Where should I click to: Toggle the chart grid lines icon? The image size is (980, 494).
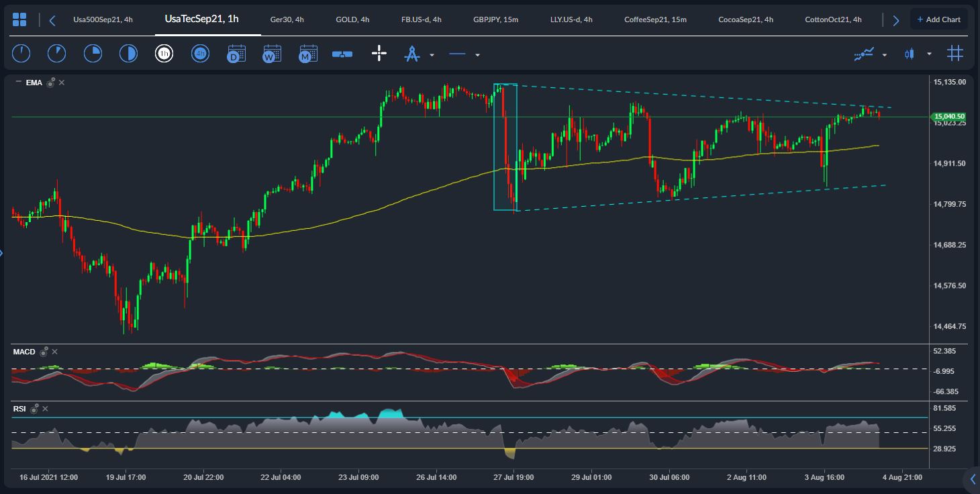pos(954,54)
